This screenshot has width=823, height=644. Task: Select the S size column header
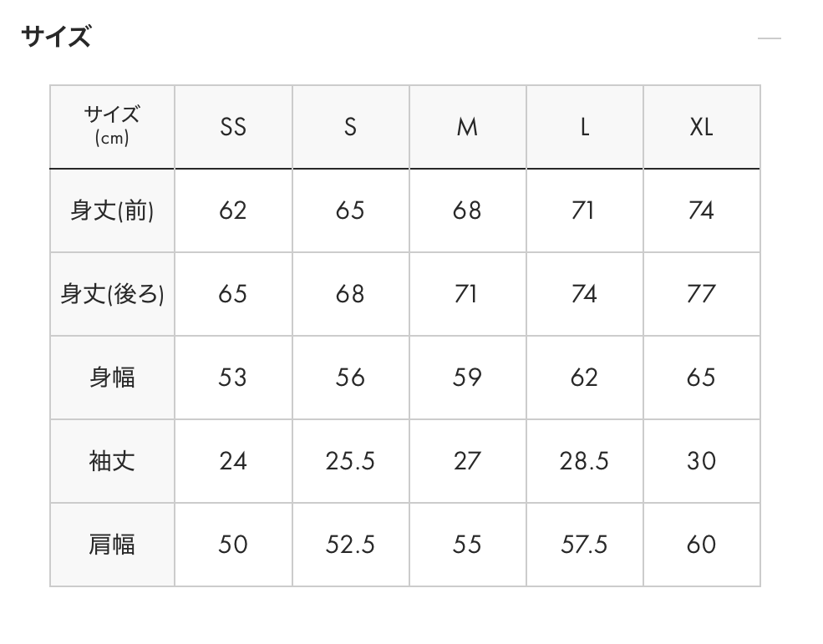pyautogui.click(x=350, y=127)
